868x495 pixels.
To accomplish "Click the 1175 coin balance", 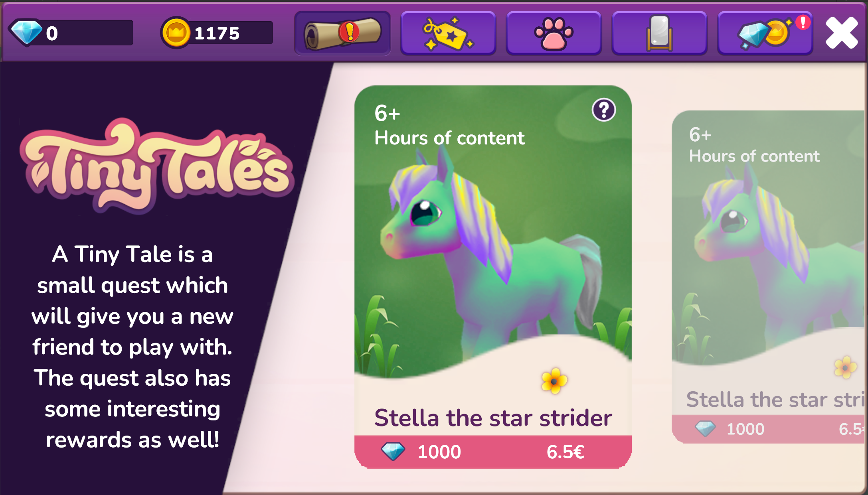I will coord(217,33).
